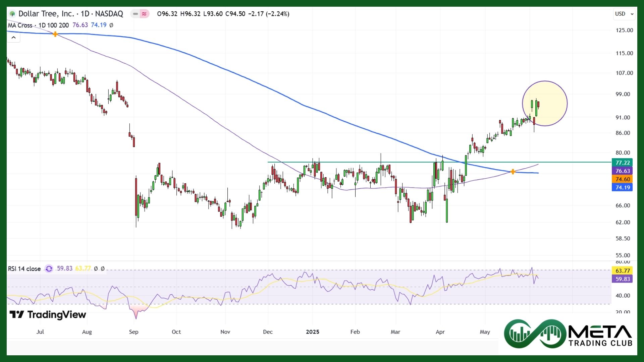
Task: Click the 77.22 green price label
Action: coord(623,163)
